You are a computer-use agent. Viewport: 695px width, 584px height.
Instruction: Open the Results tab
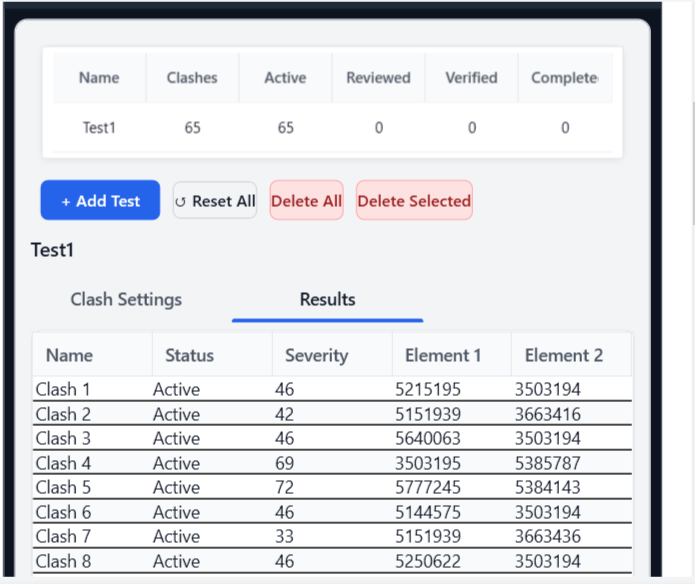point(328,300)
